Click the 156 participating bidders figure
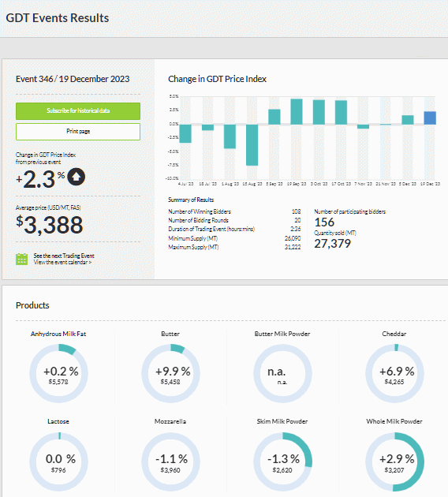 [324, 222]
